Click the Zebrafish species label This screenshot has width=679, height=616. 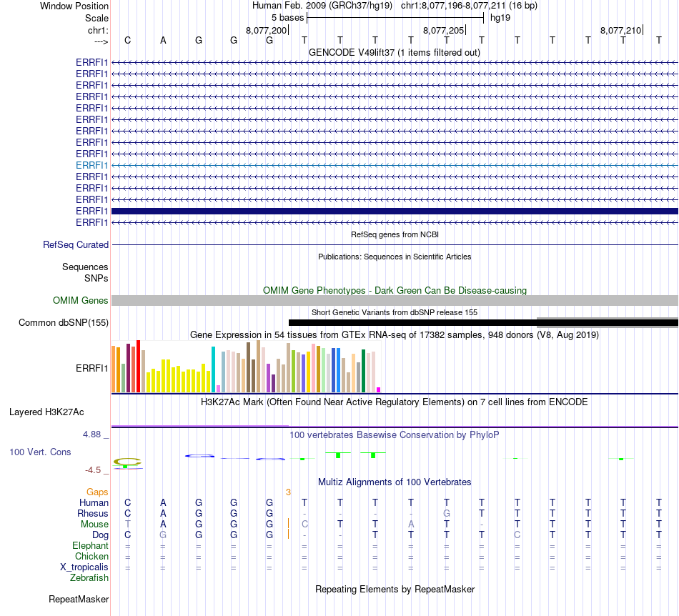[89, 578]
